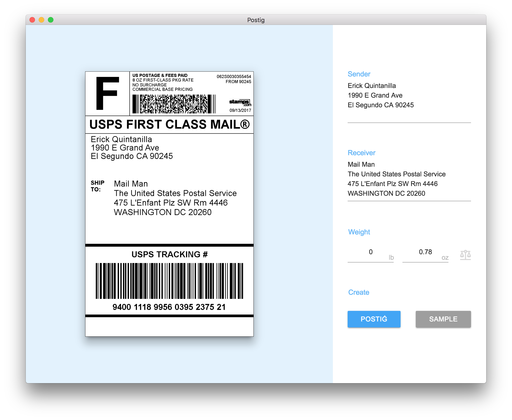Click the stamps.com logo on the label
Image resolution: width=512 pixels, height=420 pixels.
coord(240,102)
